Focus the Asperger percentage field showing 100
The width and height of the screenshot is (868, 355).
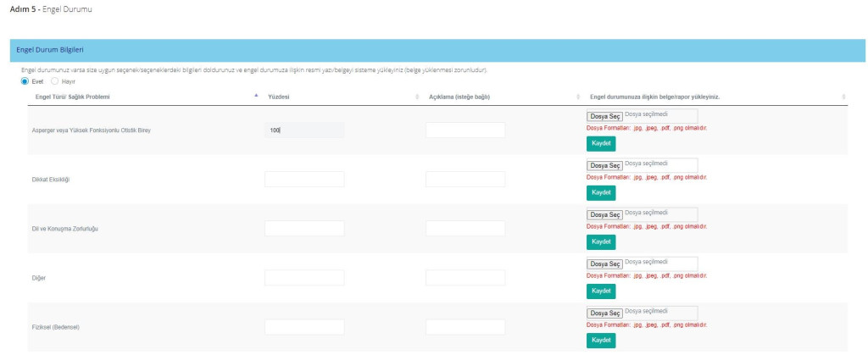[x=304, y=130]
